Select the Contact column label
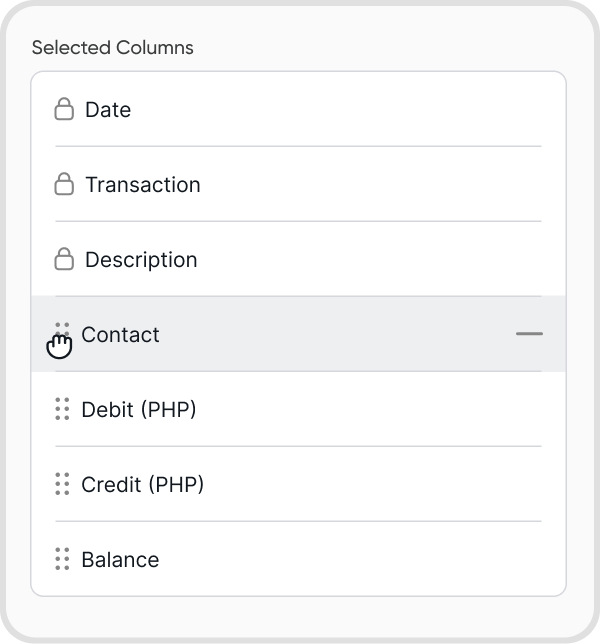600x644 pixels. [x=120, y=335]
